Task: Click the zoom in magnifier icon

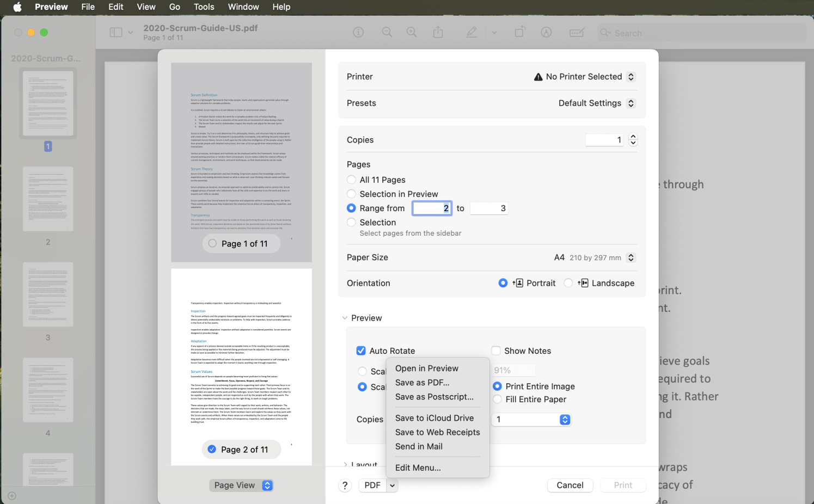Action: [412, 32]
